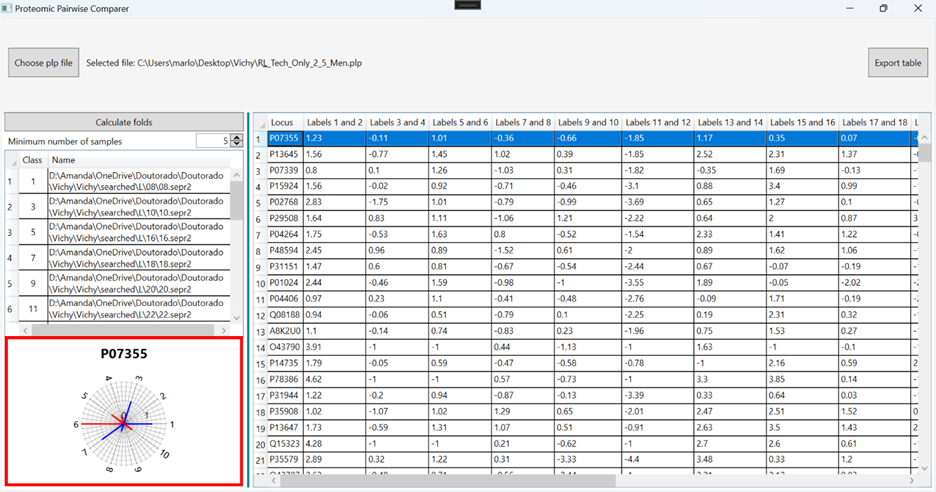Click the minimum samples value field
Screen dimensions: 936x492
pos(212,141)
